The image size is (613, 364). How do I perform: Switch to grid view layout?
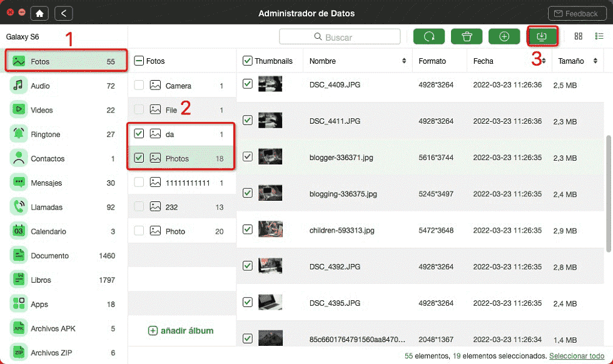coord(579,36)
